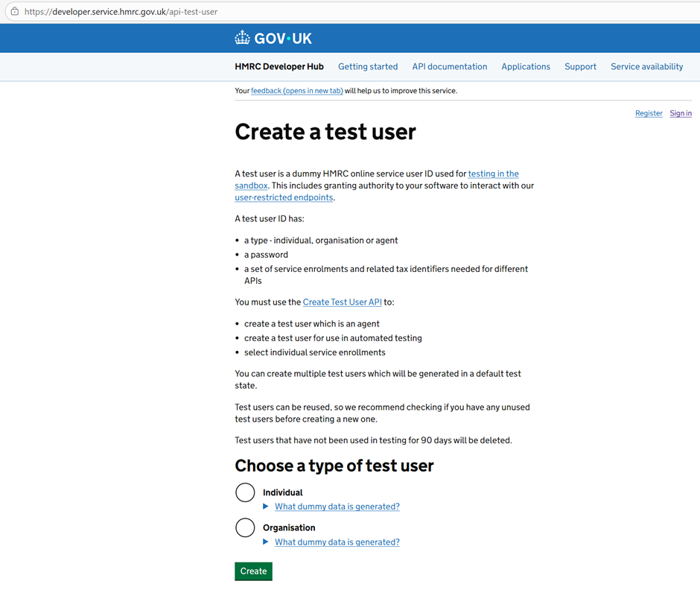Select the Organisation radio button
The width and height of the screenshot is (700, 590).
pyautogui.click(x=245, y=527)
